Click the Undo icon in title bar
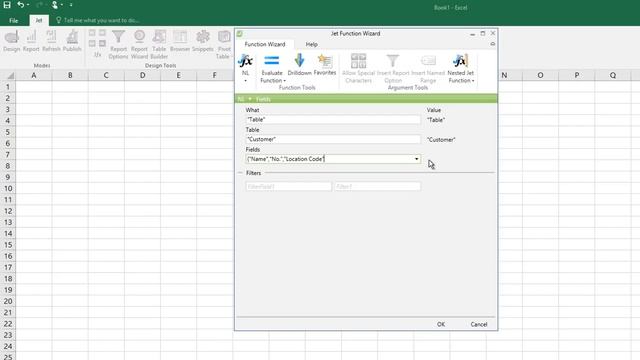This screenshot has height=360, width=640. pos(20,5)
